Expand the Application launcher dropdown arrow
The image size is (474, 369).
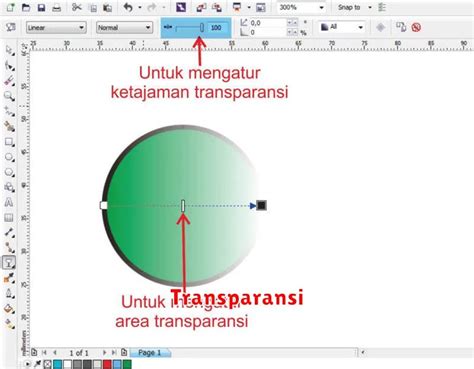(x=249, y=7)
